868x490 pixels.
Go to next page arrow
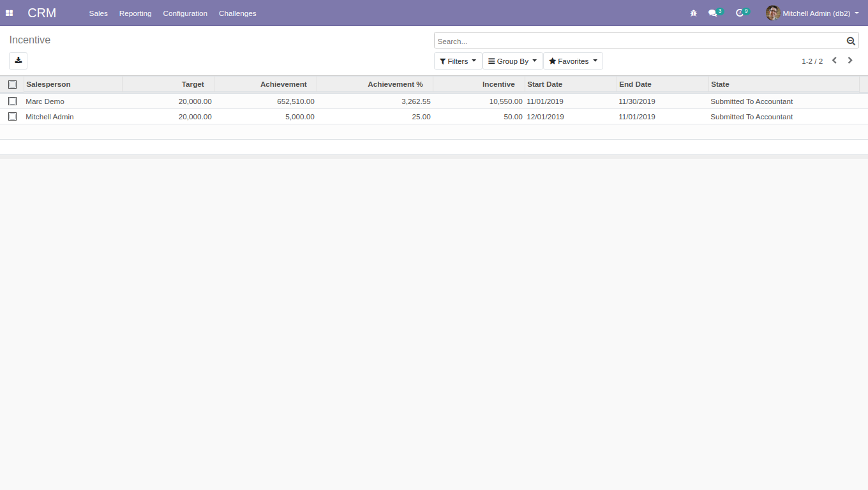(850, 61)
